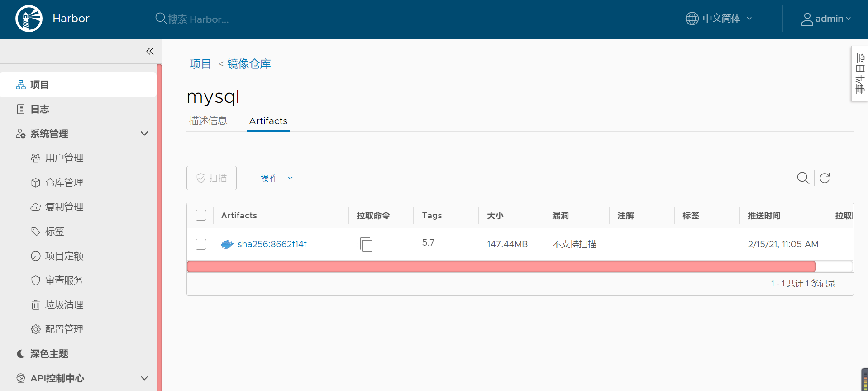Image resolution: width=868 pixels, height=391 pixels.
Task: Click the 147.44MB size cell
Action: pyautogui.click(x=507, y=244)
